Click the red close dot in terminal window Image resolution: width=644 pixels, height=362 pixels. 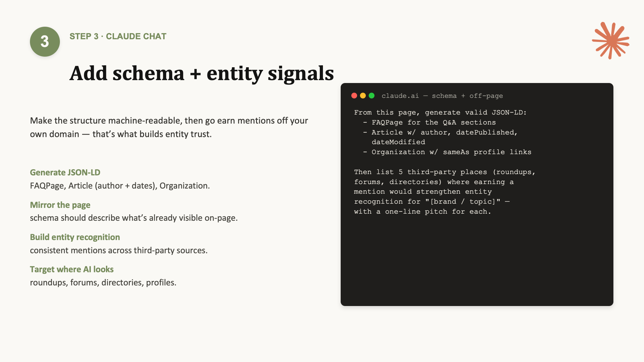(354, 96)
